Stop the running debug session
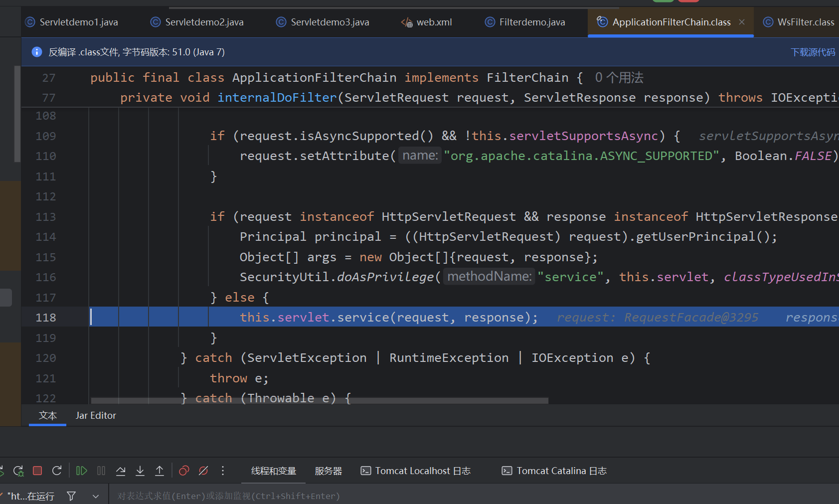The height and width of the screenshot is (504, 839). 37,471
